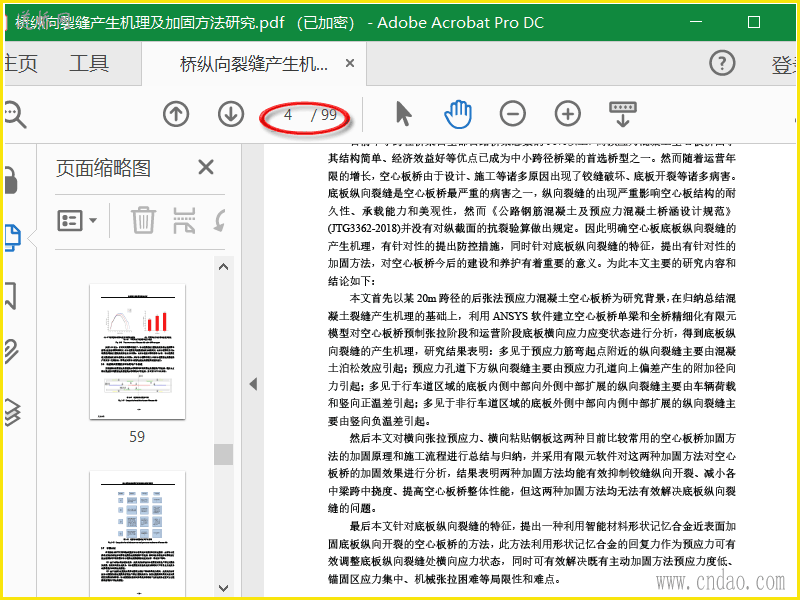Zoom out with the minus icon

coord(513,113)
